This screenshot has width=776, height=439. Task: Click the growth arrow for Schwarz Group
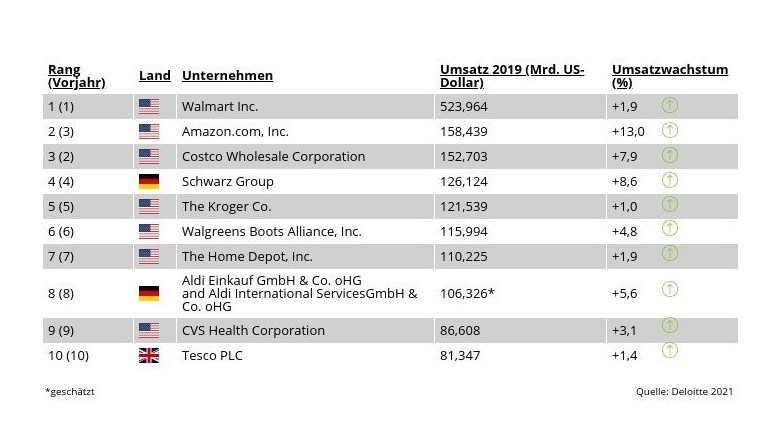pos(670,180)
